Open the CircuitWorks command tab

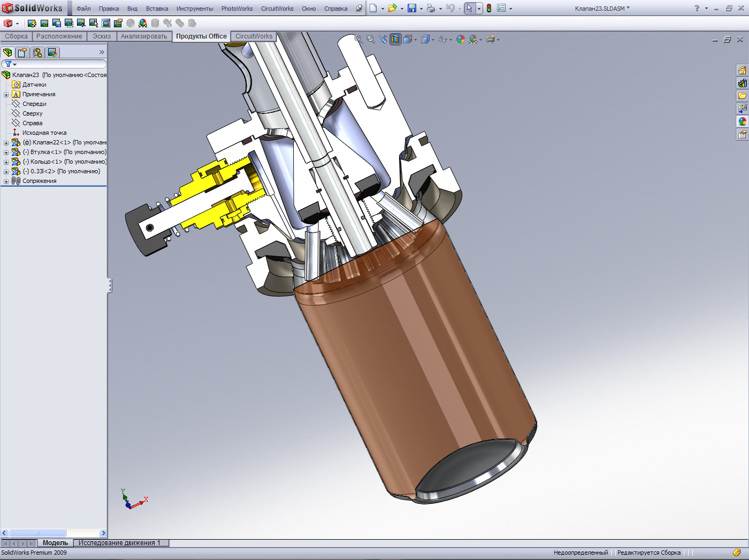[254, 36]
